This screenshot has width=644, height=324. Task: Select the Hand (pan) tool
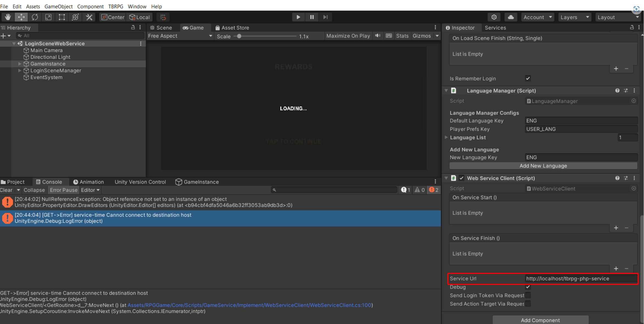point(7,17)
